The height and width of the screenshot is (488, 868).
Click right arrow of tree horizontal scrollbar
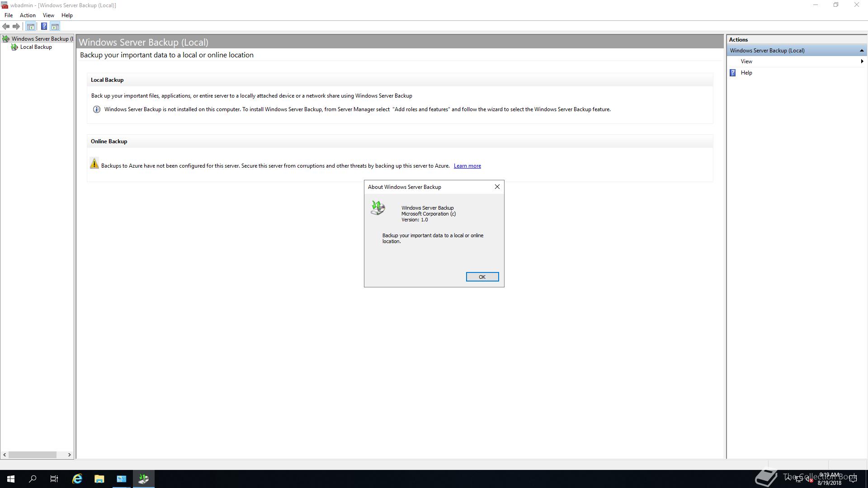point(70,455)
